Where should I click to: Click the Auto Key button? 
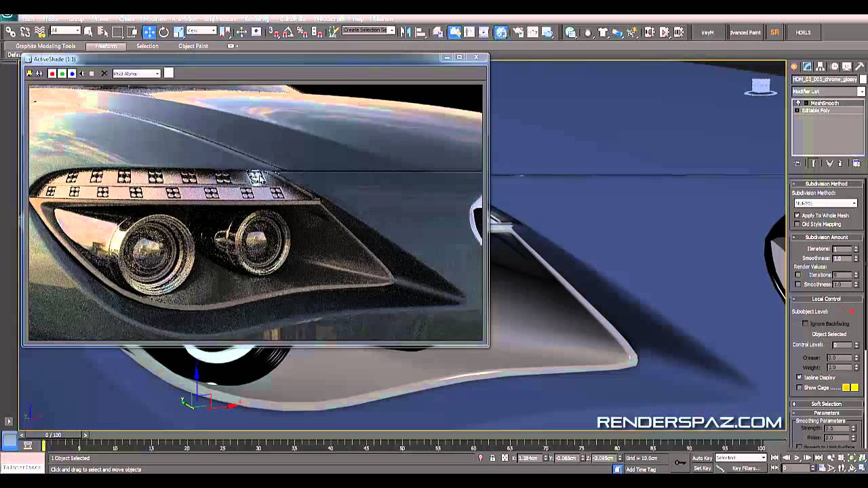point(702,458)
